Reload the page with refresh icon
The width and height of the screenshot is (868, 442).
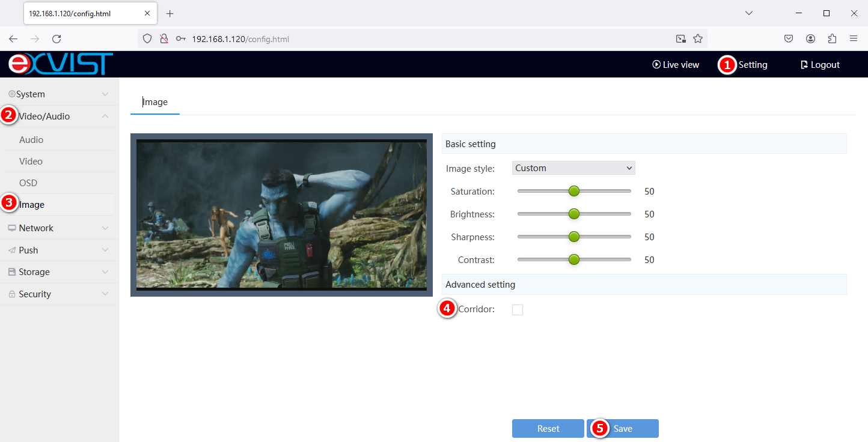point(57,38)
